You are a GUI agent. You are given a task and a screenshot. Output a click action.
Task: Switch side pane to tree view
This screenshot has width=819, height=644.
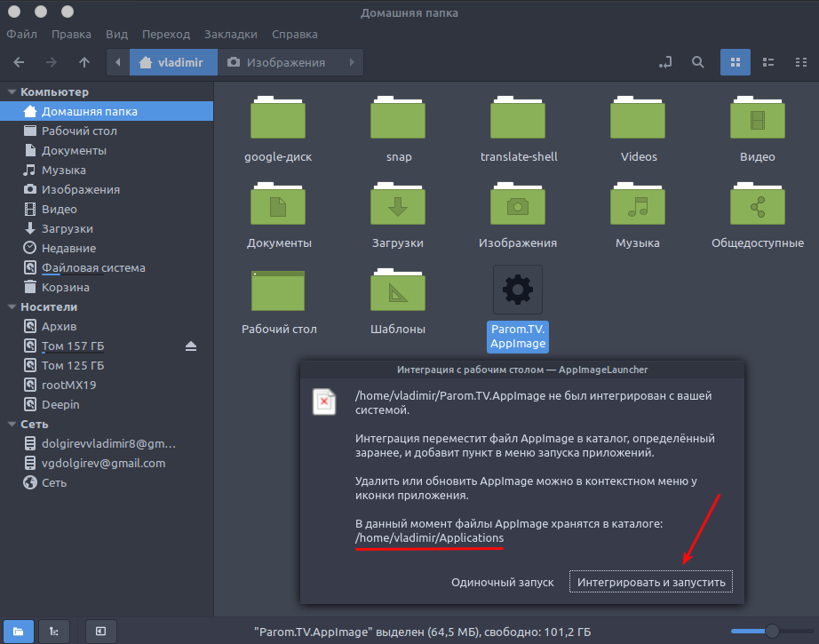(x=53, y=631)
